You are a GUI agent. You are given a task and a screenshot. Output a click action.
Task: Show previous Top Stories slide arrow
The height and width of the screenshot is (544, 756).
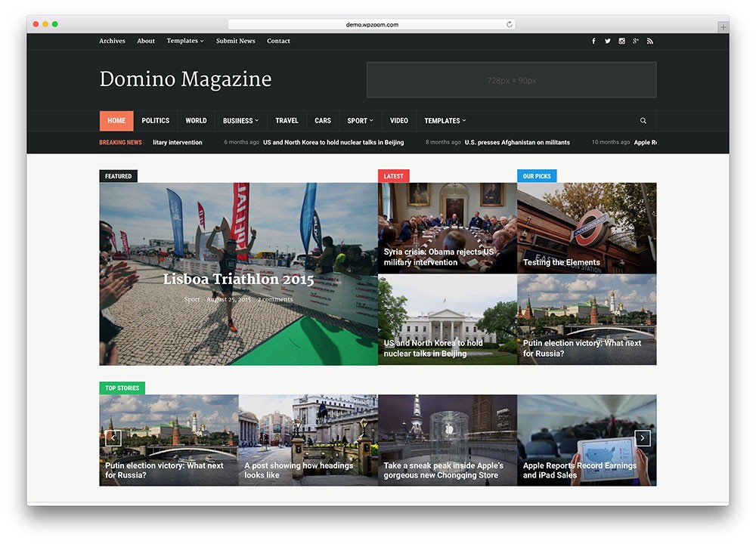(113, 438)
